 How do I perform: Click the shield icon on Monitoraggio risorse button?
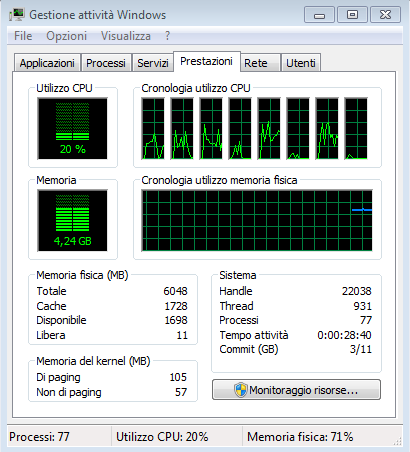[x=240, y=390]
